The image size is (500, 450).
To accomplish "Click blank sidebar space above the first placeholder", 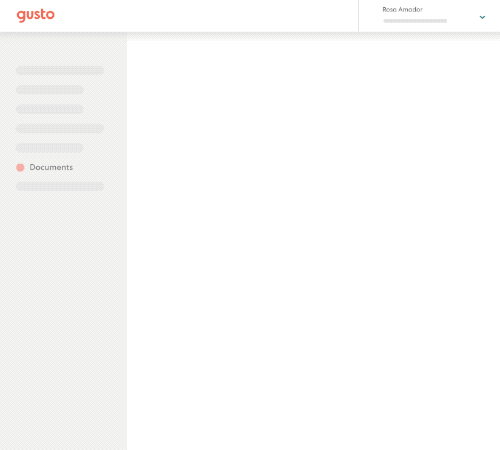I will (x=63, y=50).
